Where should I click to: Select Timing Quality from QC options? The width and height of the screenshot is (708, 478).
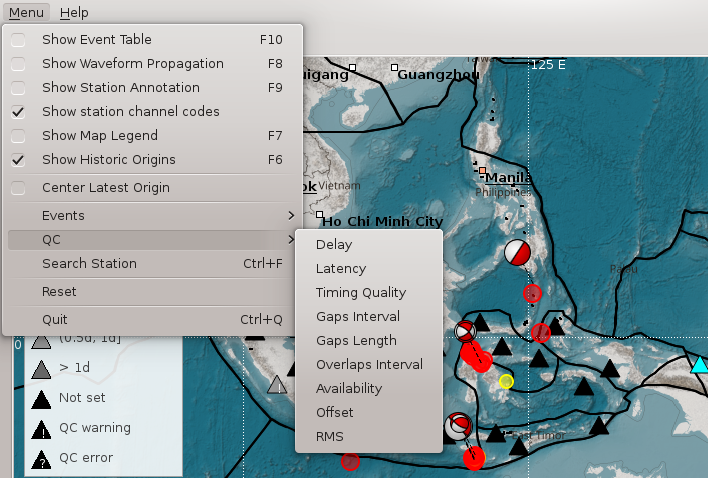[x=361, y=293]
